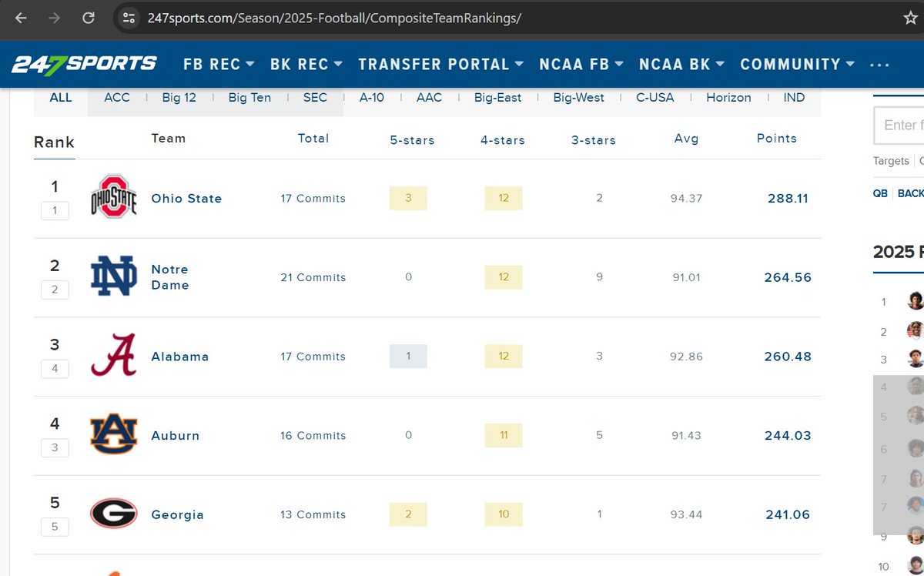Viewport: 924px width, 576px height.
Task: Open site information icon in address bar
Action: [129, 18]
